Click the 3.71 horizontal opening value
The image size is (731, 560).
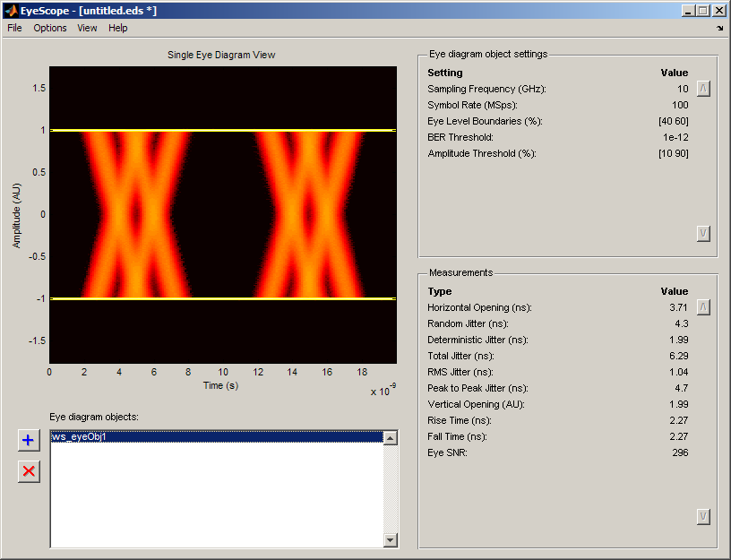tap(678, 307)
